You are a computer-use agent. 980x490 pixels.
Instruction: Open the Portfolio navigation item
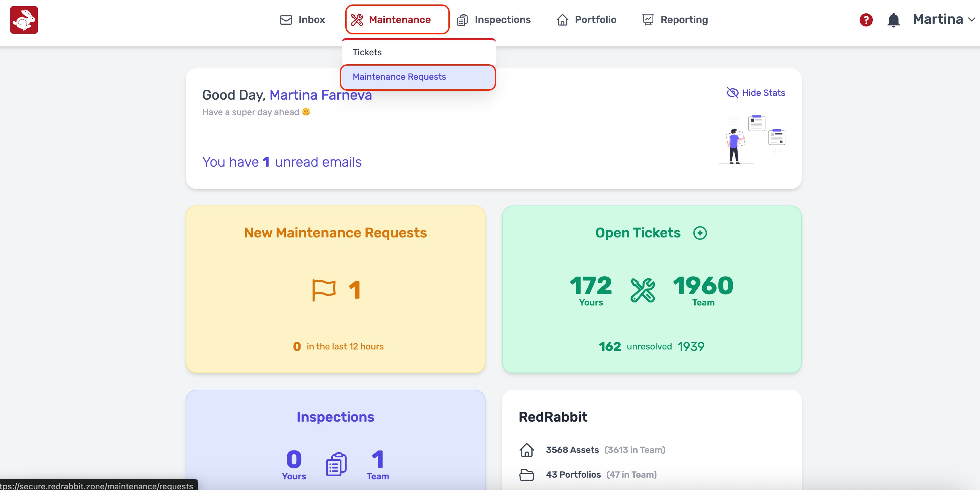(586, 19)
